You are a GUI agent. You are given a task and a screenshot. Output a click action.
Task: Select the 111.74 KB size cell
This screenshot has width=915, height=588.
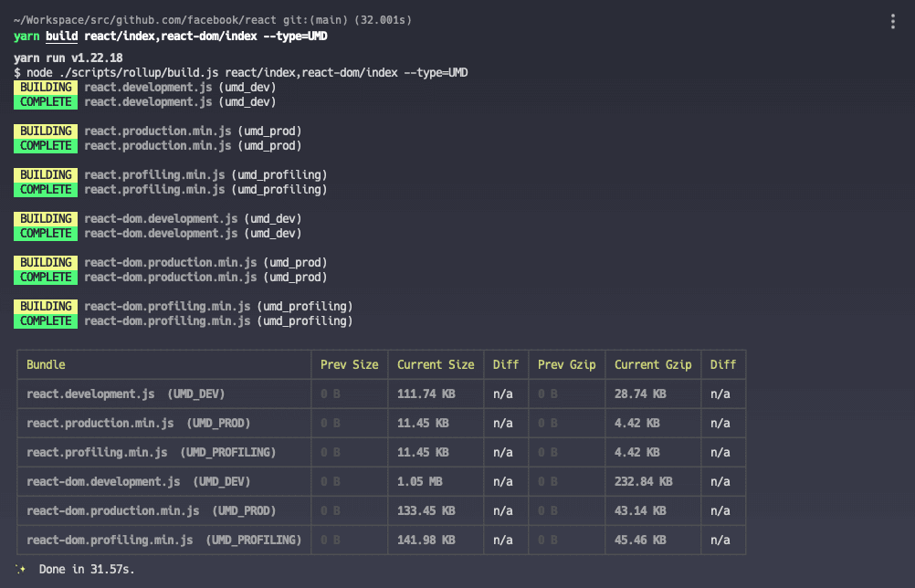(x=426, y=394)
